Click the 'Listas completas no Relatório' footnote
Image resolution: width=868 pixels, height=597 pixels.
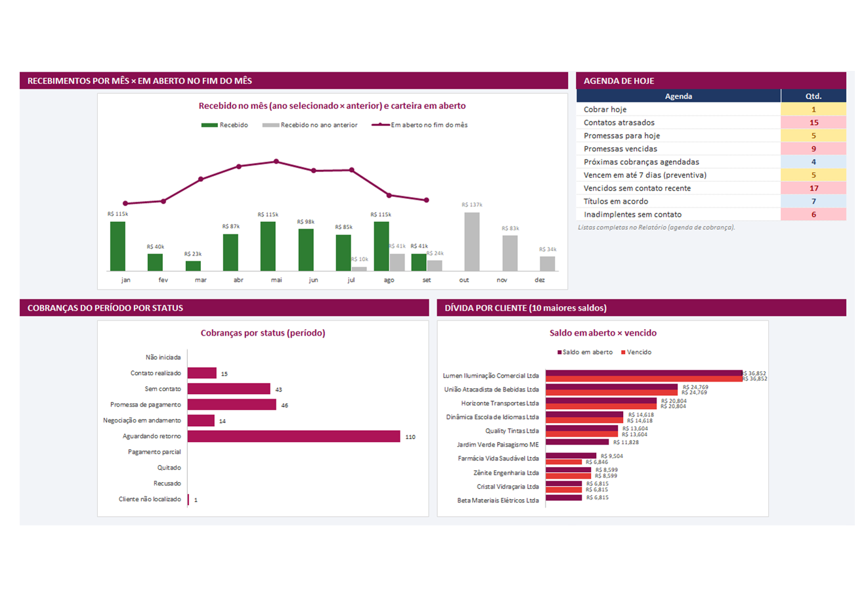pos(657,227)
